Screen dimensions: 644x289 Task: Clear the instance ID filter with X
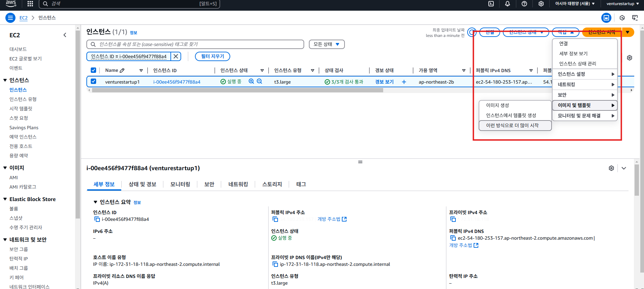(x=176, y=56)
